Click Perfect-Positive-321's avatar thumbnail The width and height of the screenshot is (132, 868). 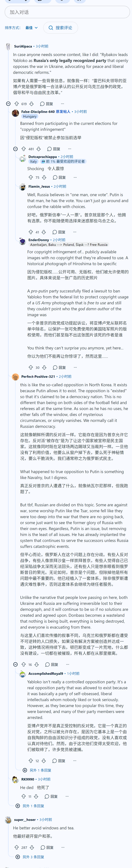coord(15,377)
